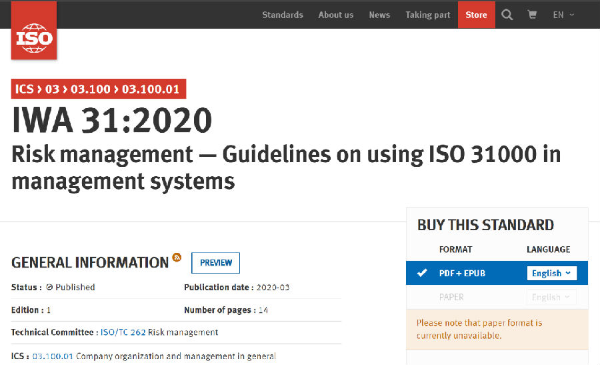Open the ICS 03.100.01 link in General Information
The image size is (600, 365).
(52, 356)
